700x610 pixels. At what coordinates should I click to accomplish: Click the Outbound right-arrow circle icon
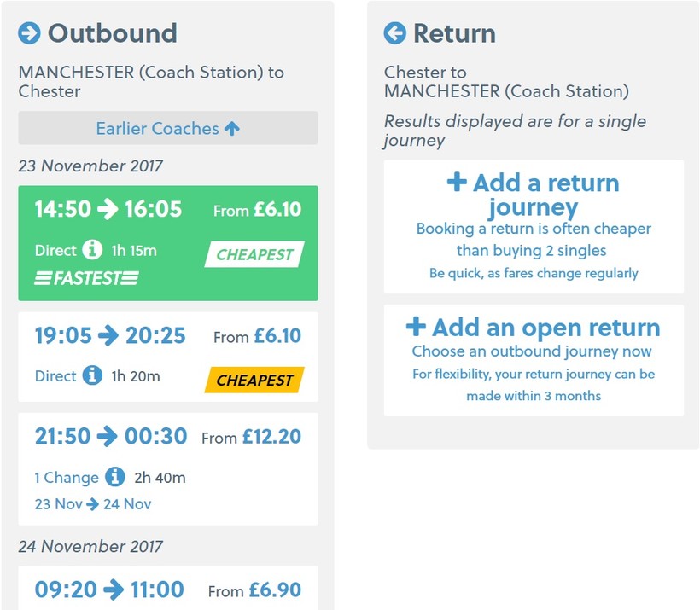click(x=29, y=33)
